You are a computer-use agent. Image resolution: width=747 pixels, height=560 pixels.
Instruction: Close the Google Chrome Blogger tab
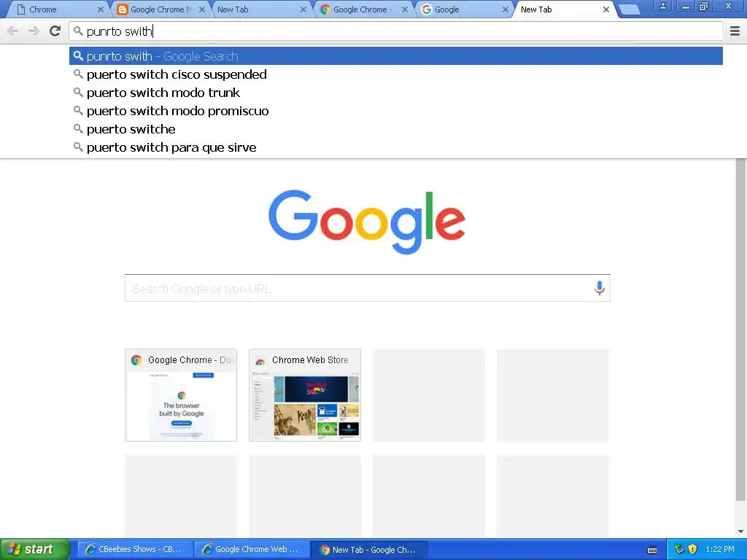pos(202,9)
